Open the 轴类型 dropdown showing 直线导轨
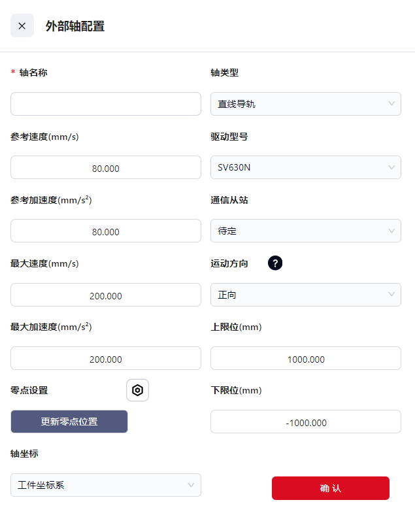The width and height of the screenshot is (415, 532). (305, 104)
